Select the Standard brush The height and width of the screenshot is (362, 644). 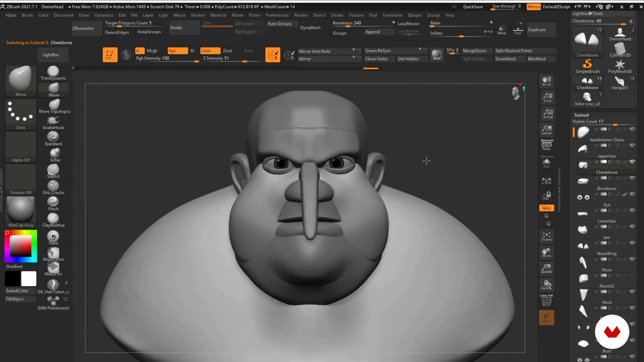pyautogui.click(x=53, y=139)
